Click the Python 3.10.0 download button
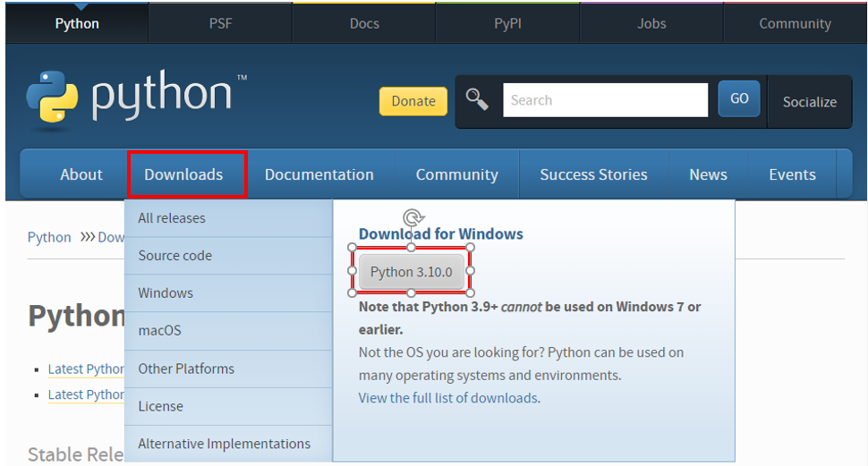The width and height of the screenshot is (868, 466). click(412, 272)
